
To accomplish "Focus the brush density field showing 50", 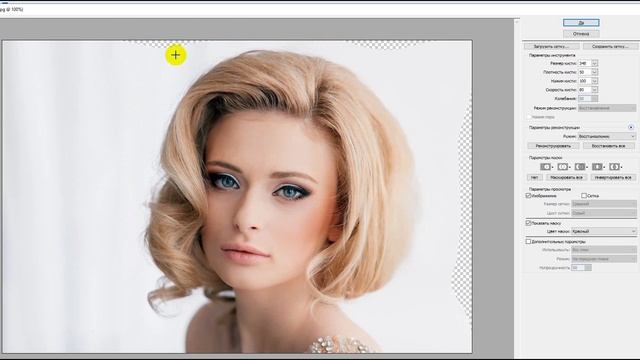I will [x=584, y=72].
